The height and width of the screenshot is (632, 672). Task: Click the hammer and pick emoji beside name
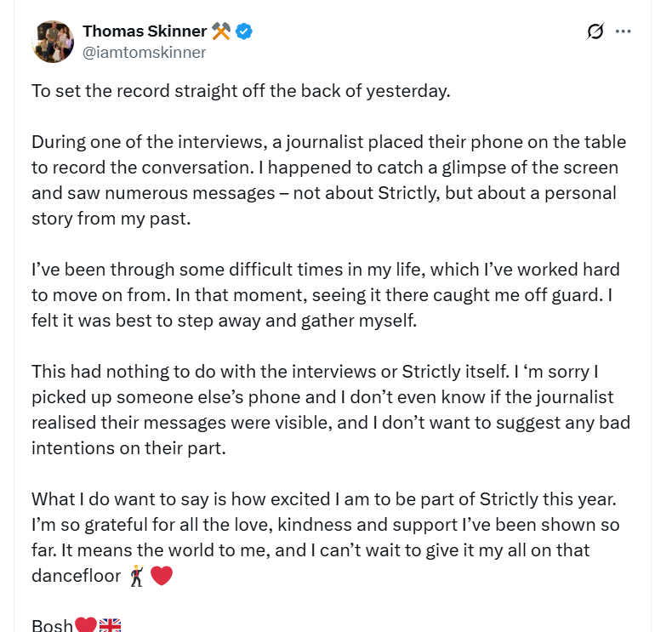pos(221,32)
